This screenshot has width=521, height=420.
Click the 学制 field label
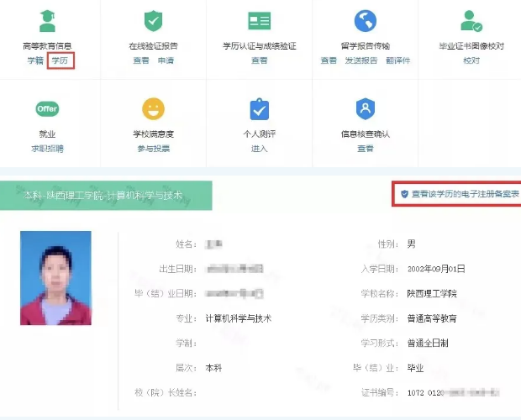click(186, 343)
